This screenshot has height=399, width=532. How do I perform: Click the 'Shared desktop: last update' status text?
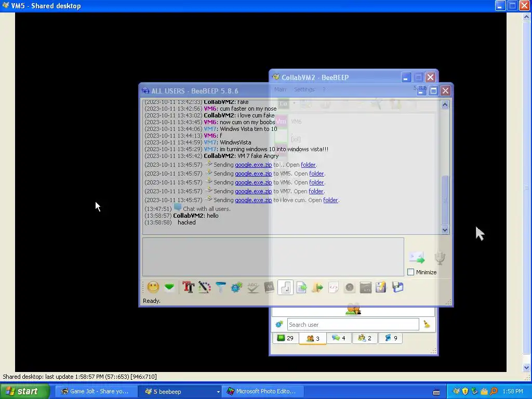pyautogui.click(x=79, y=377)
